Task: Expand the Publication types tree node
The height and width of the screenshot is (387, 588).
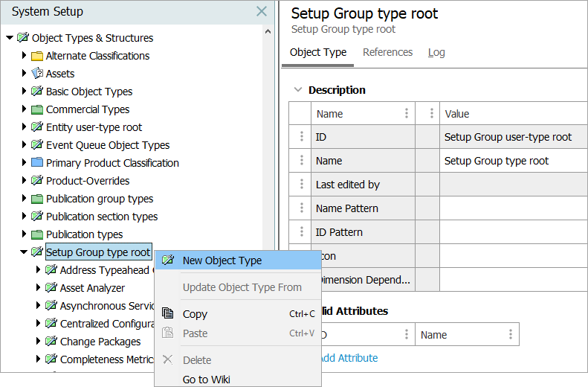Action: 24,234
